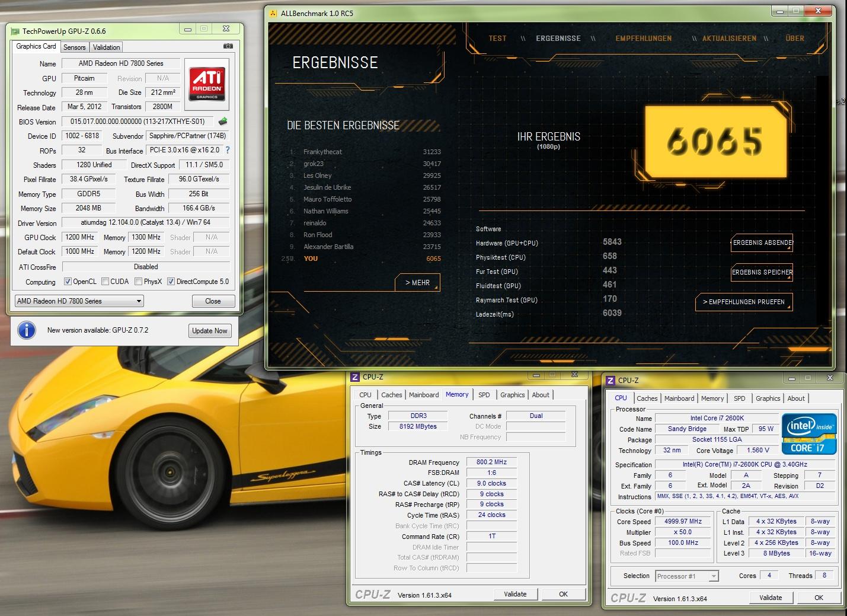
Task: Click the Alexander Bartilla leaderboard entry
Action: click(365, 247)
